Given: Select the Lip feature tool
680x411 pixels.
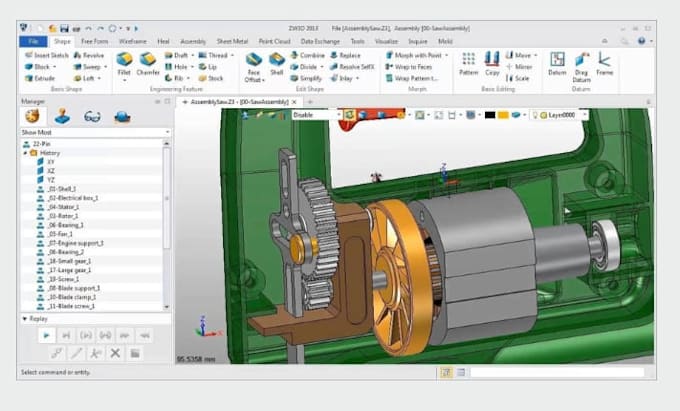Looking at the screenshot, I should [x=208, y=67].
